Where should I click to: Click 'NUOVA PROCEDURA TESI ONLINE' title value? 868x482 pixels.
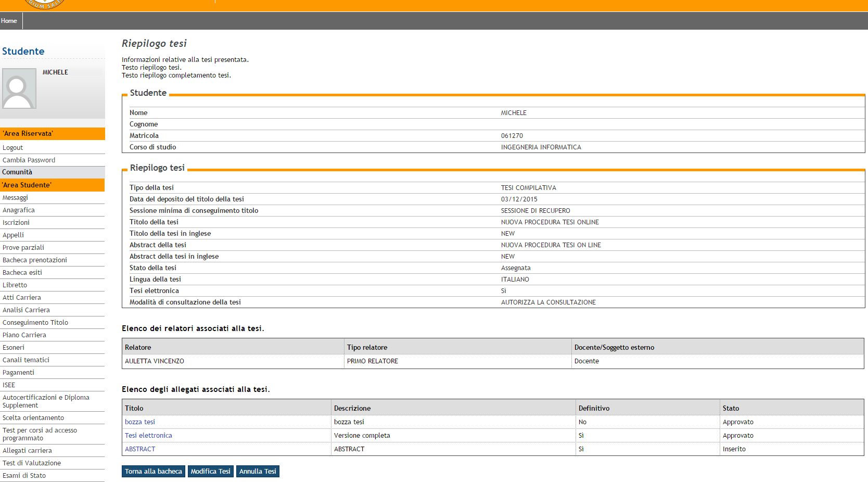(x=550, y=222)
